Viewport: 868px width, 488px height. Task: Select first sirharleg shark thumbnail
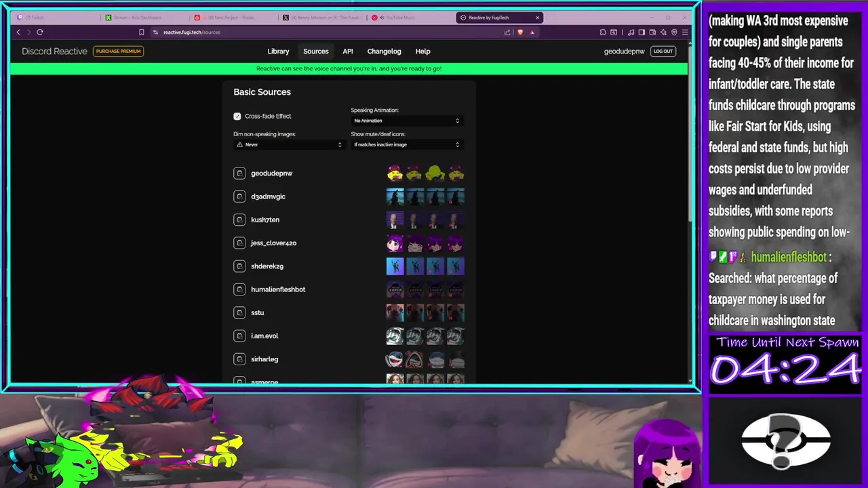tap(395, 359)
